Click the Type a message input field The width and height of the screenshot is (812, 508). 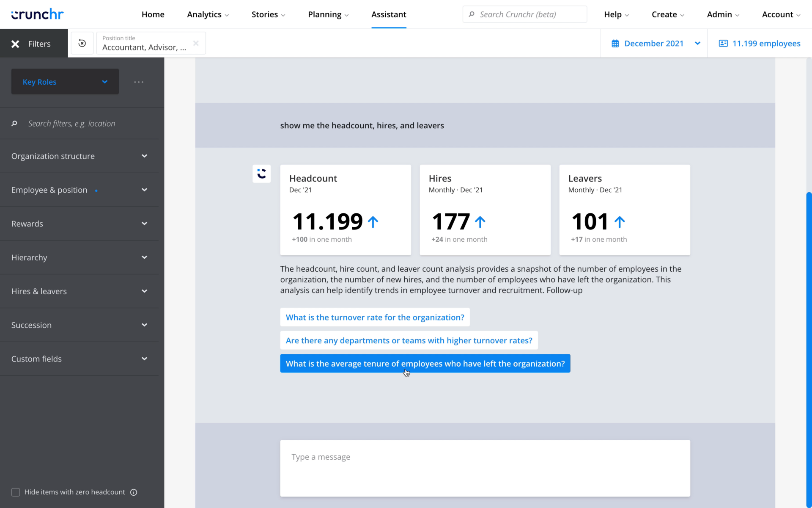(x=485, y=468)
